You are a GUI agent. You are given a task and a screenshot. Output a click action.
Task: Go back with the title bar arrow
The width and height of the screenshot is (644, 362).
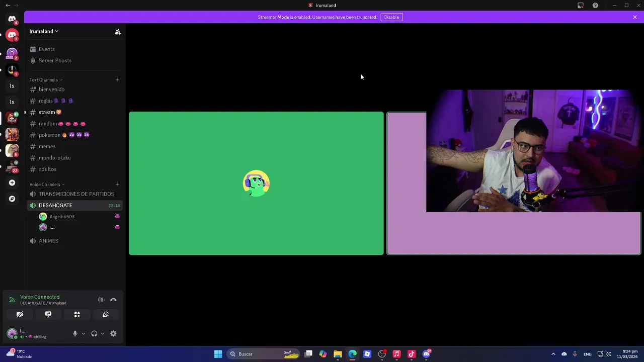pos(8,5)
